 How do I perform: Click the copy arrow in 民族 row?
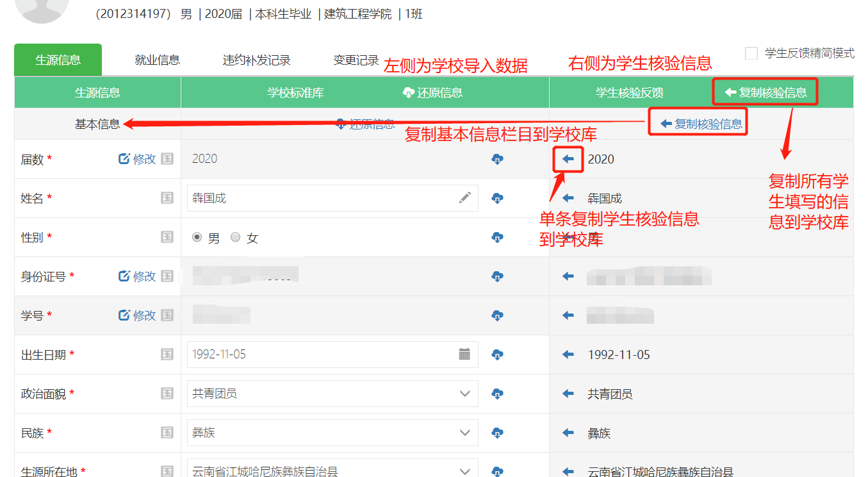568,433
